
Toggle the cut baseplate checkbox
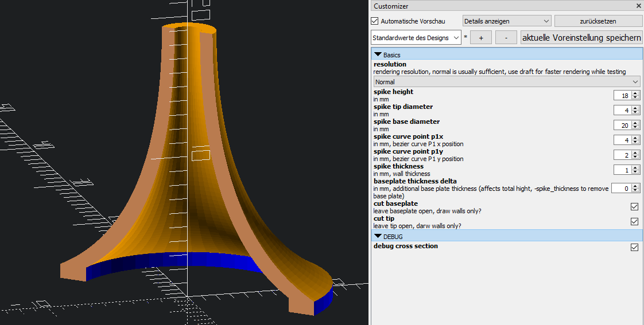point(635,207)
